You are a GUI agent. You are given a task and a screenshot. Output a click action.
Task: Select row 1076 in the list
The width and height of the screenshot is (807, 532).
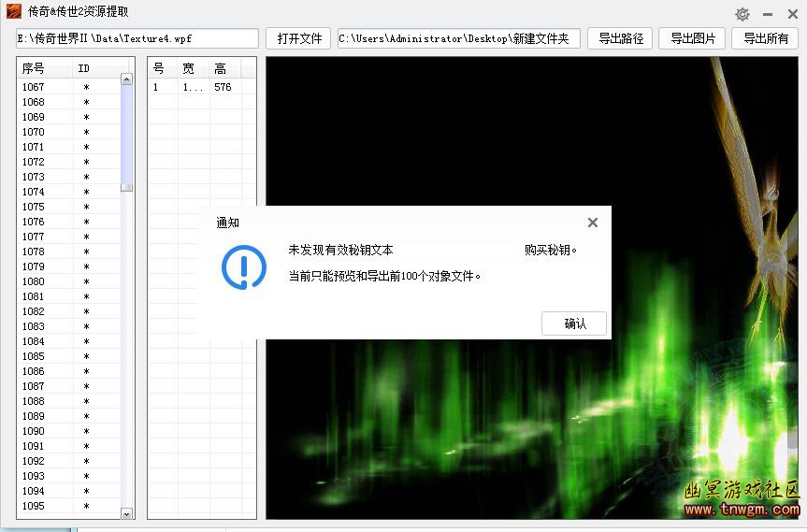click(x=68, y=222)
